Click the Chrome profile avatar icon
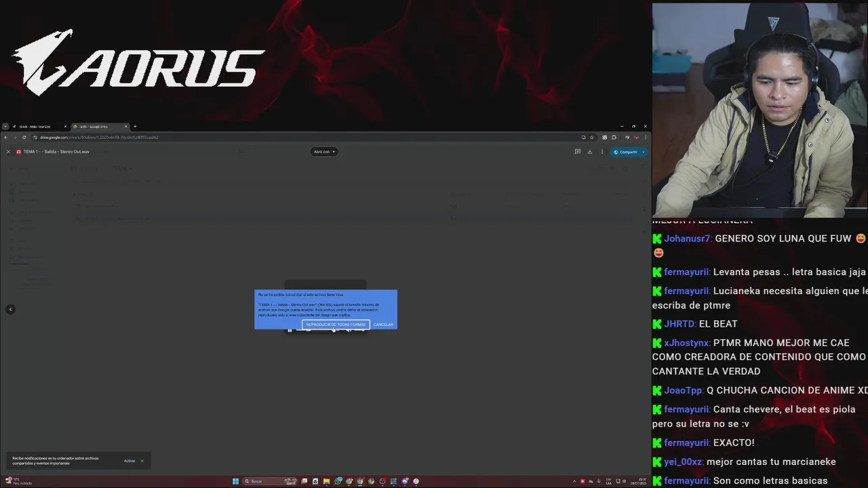Viewport: 868px width, 488px height. (636, 138)
